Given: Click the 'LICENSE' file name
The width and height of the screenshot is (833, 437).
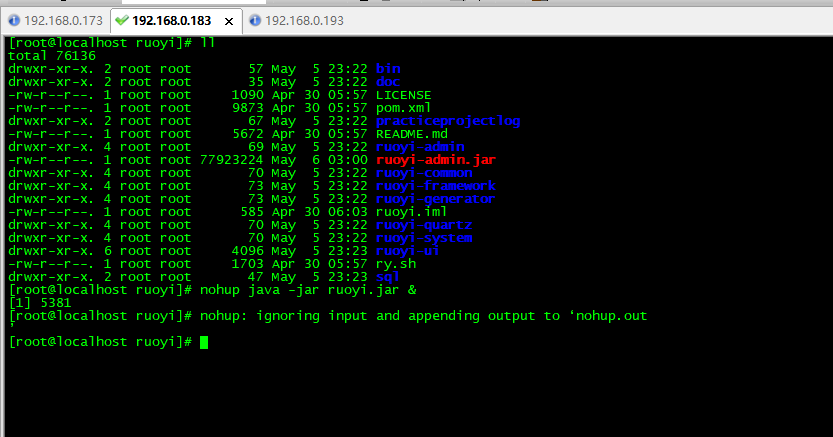Looking at the screenshot, I should [x=403, y=95].
